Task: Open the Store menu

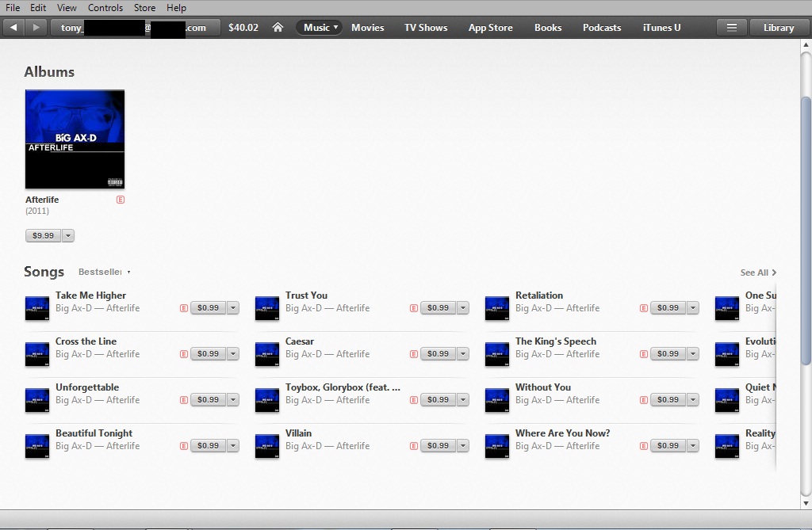Action: (144, 8)
